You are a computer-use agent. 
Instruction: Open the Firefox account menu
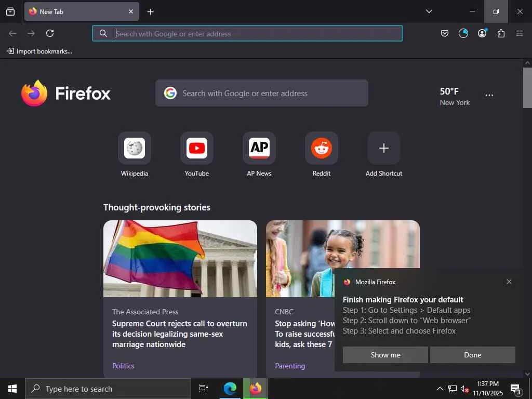coord(482,33)
